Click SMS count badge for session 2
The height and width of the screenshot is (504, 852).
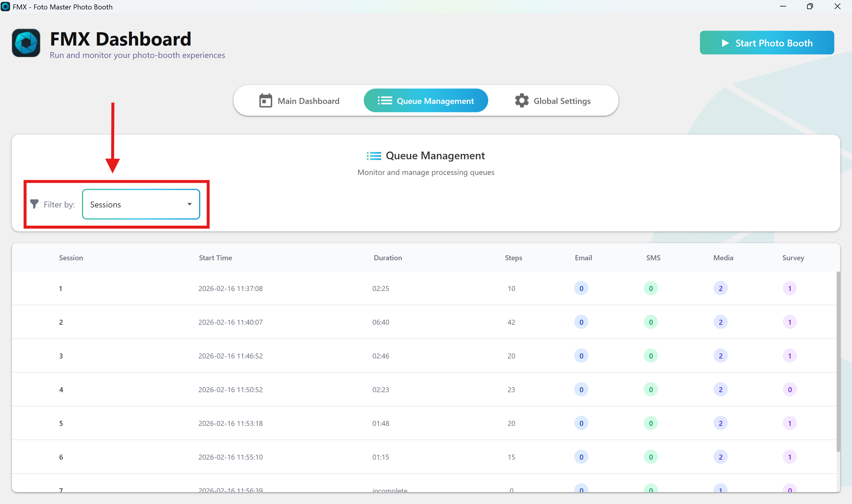[x=651, y=322]
